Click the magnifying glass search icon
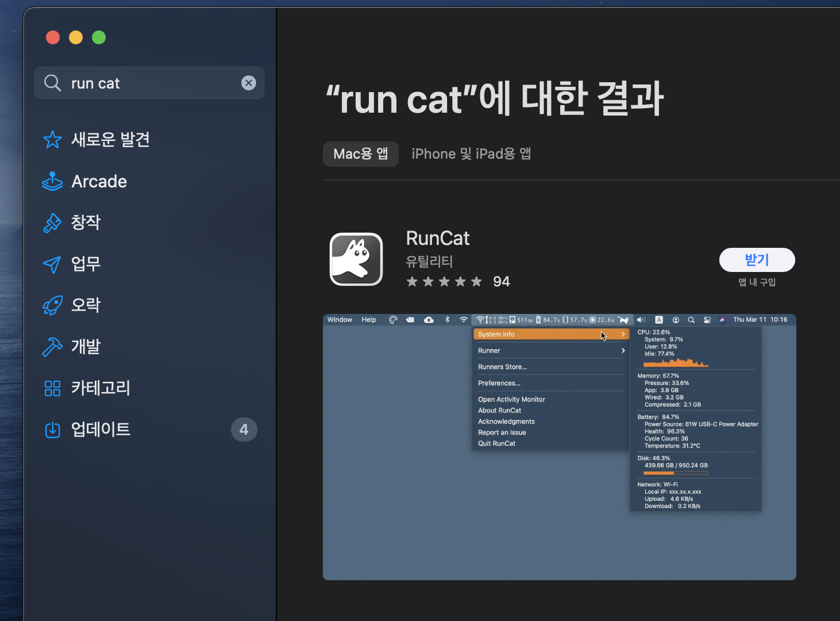The width and height of the screenshot is (840, 621). coord(52,83)
